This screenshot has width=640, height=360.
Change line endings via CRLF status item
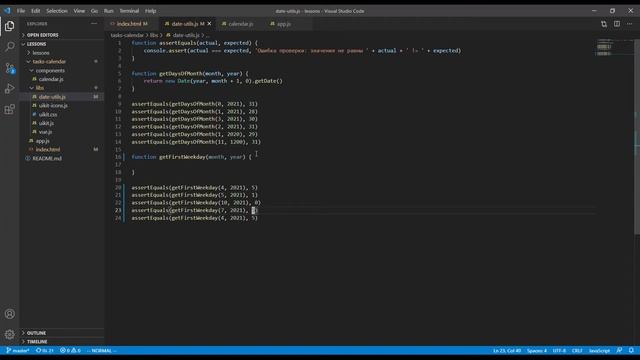577,351
